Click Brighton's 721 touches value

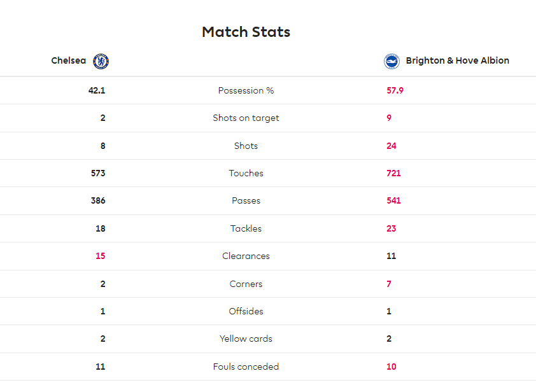click(393, 173)
